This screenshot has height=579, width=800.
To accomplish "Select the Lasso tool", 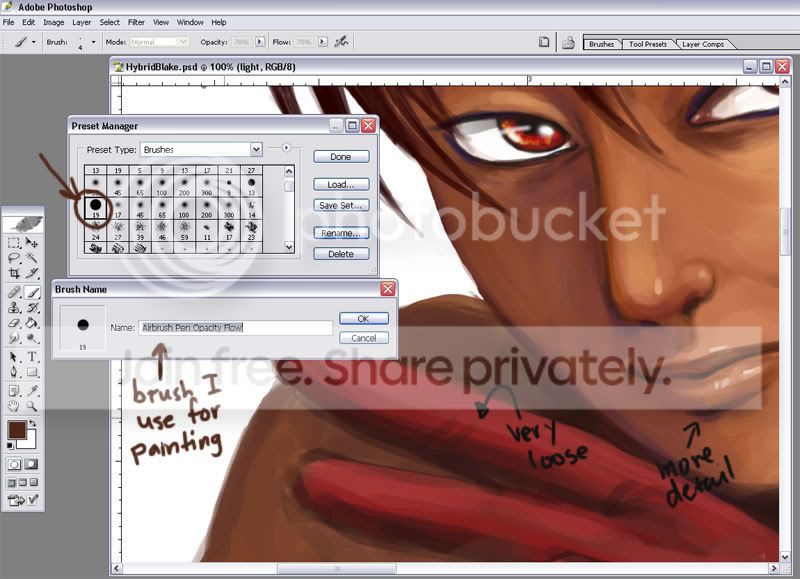I will coord(14,258).
